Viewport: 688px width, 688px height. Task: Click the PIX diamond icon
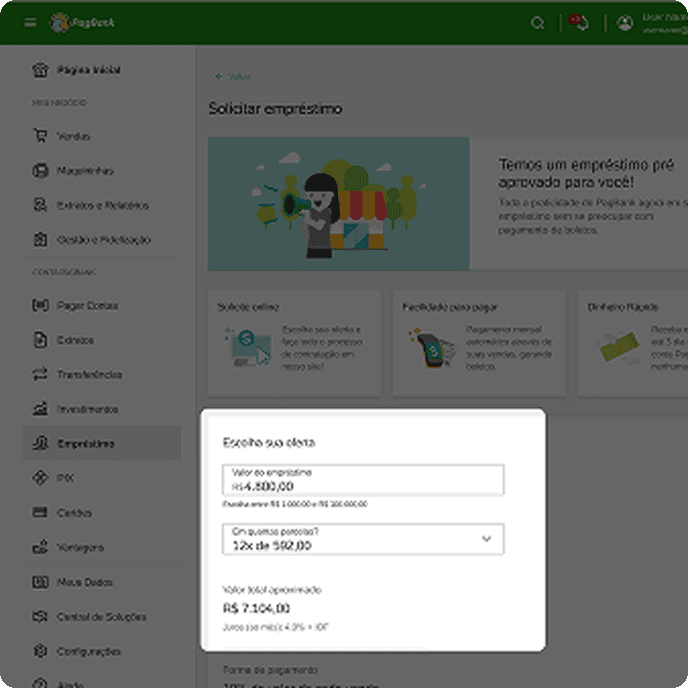(40, 478)
